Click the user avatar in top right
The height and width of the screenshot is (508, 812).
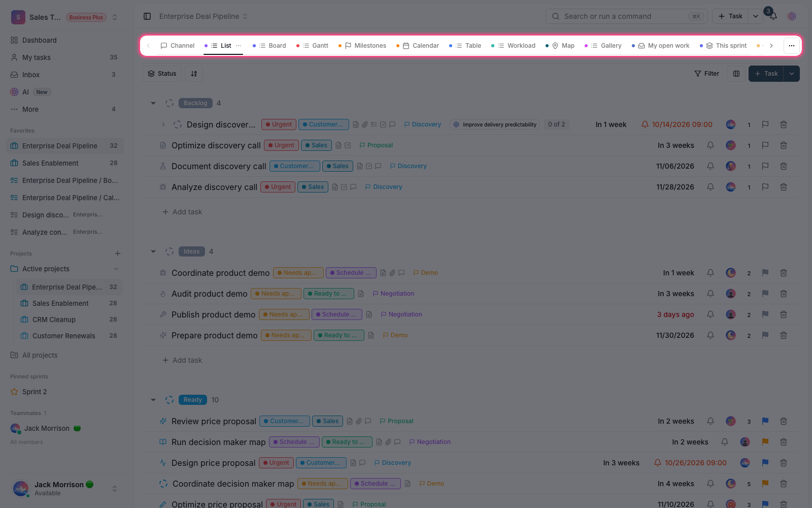tap(792, 16)
